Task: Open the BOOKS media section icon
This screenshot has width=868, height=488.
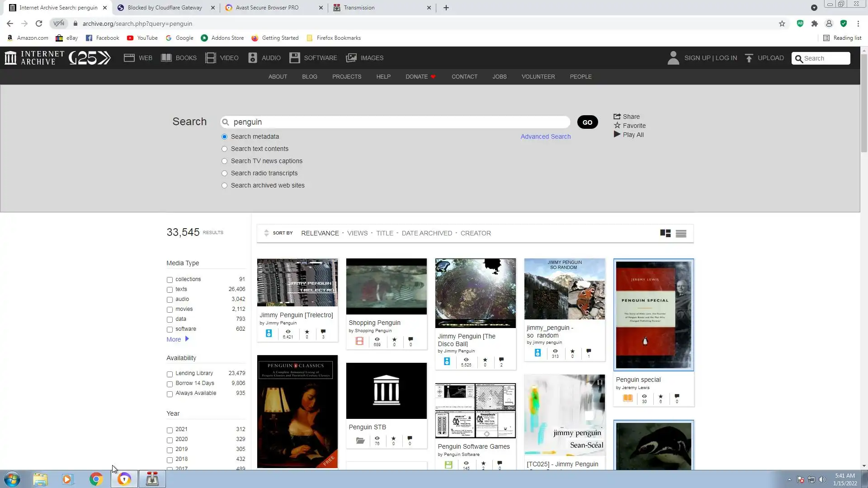Action: [x=166, y=58]
